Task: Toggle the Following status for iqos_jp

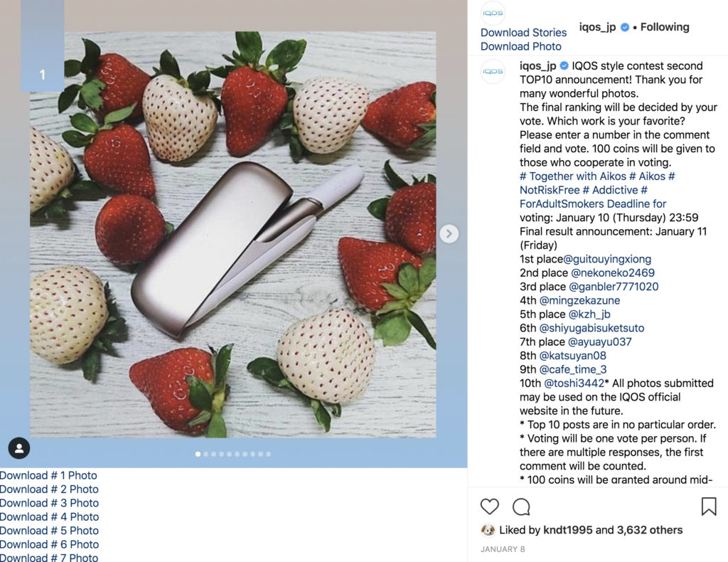Action: coord(665,27)
